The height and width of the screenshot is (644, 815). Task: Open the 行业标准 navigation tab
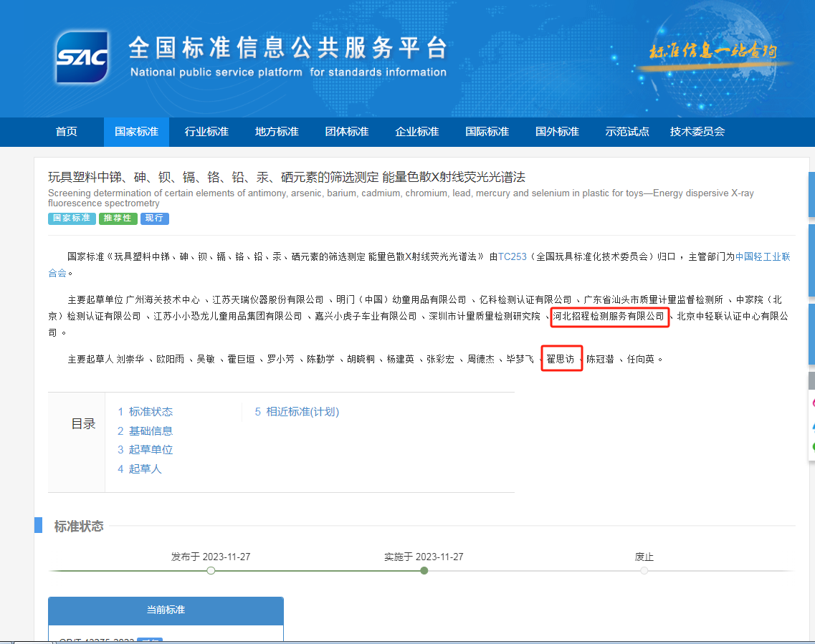pos(206,132)
